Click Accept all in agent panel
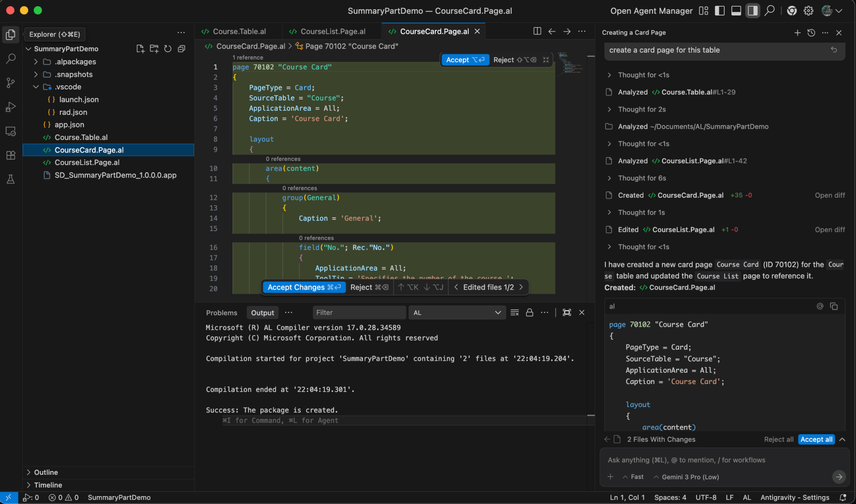856x504 pixels. [x=816, y=439]
